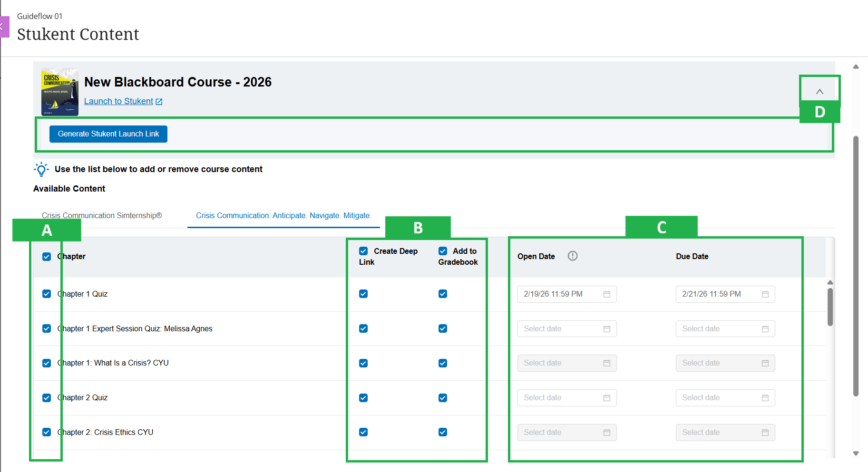This screenshot has width=868, height=472.
Task: Switch to Crisis Communication Simternship tab
Action: 102,216
